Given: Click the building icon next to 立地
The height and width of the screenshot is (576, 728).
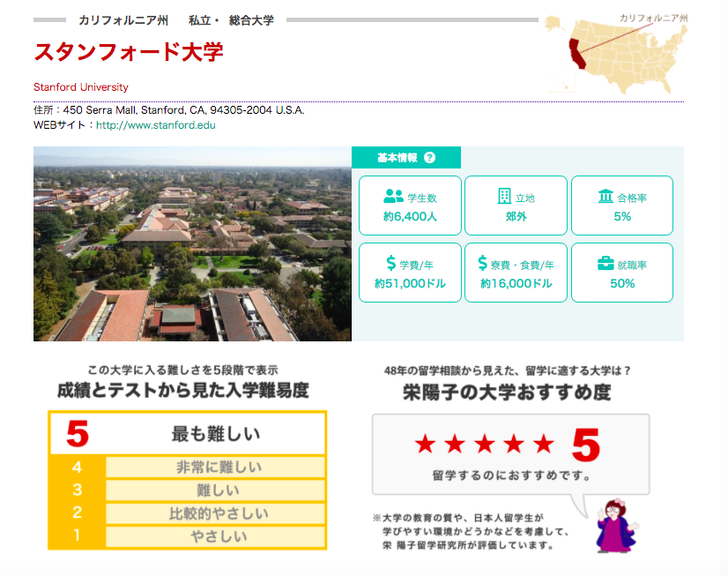Looking at the screenshot, I should tap(504, 196).
